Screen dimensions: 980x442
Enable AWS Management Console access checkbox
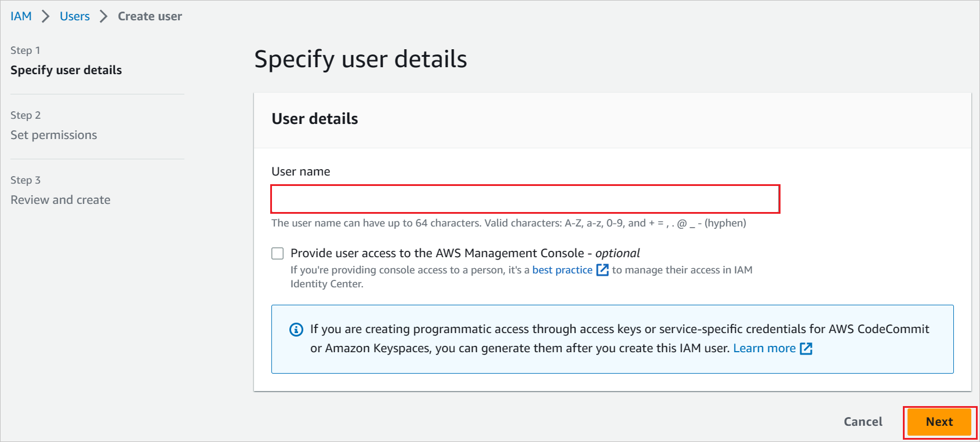(x=278, y=253)
